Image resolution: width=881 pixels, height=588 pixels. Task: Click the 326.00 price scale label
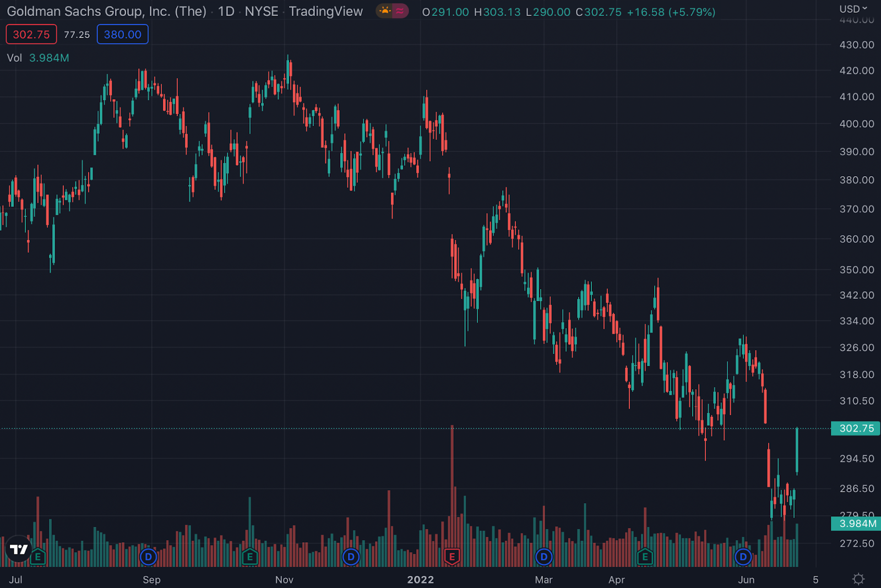(857, 347)
